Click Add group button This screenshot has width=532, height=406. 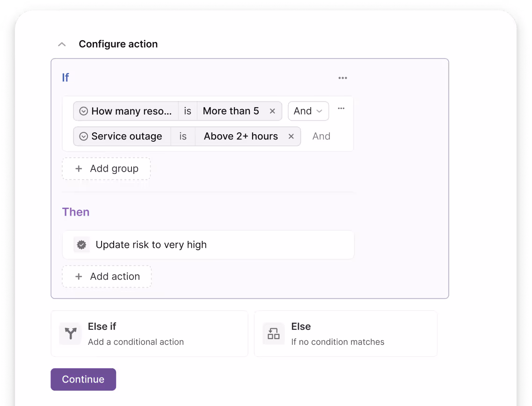[106, 168]
